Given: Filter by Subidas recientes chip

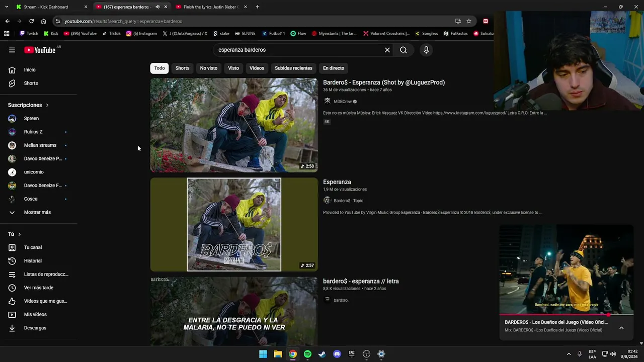Looking at the screenshot, I should [293, 68].
